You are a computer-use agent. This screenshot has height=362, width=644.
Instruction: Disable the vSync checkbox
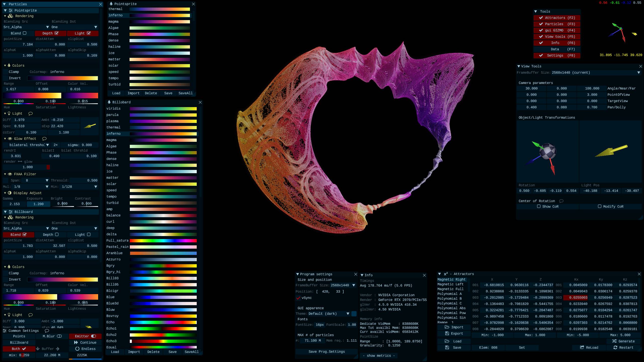coord(298,298)
